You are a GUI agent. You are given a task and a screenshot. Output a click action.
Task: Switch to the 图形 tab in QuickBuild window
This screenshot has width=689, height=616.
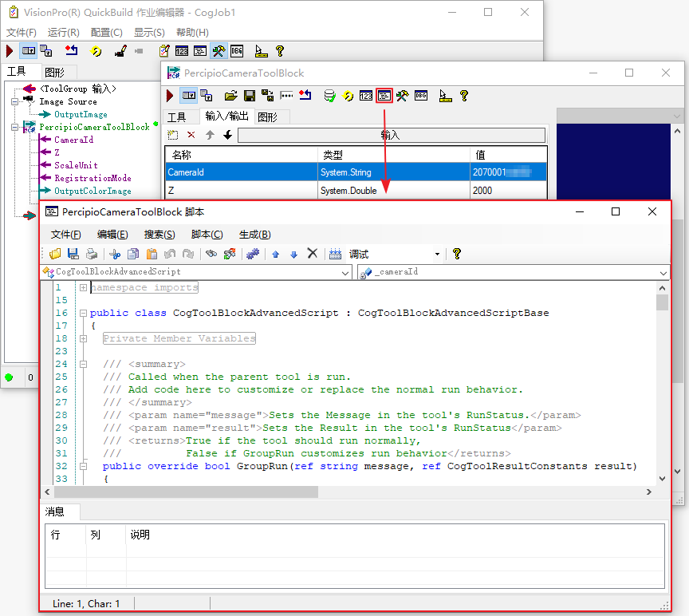point(54,72)
